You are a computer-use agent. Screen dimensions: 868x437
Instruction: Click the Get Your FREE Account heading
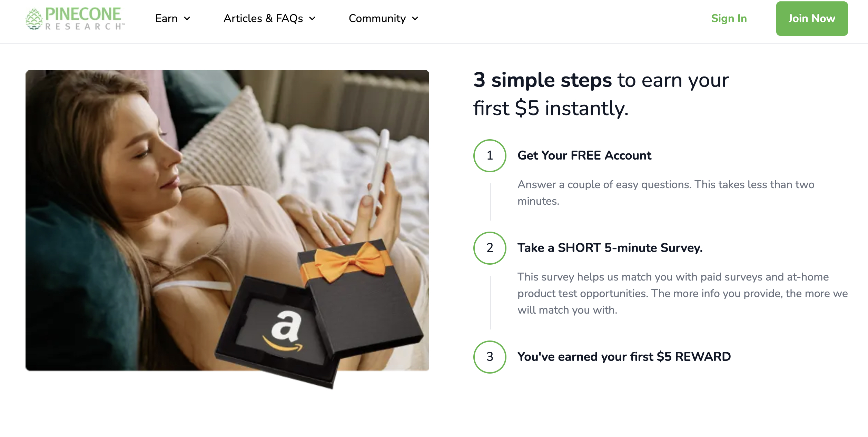click(x=584, y=155)
